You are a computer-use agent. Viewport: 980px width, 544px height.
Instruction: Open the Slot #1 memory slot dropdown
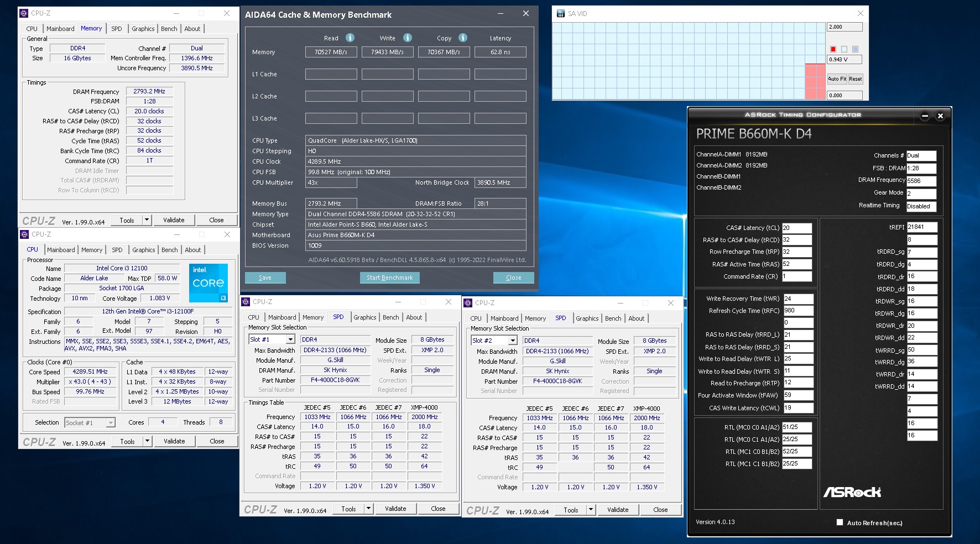tap(290, 339)
